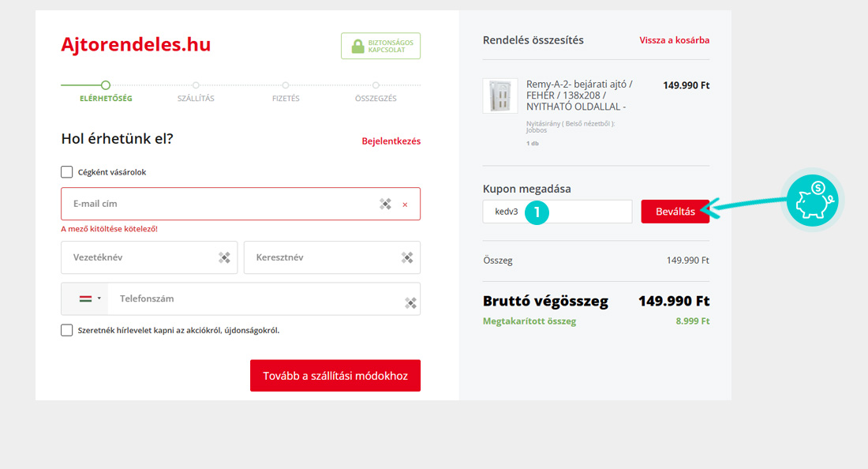The width and height of the screenshot is (868, 469).
Task: Focus the E-mail cím input field
Action: click(x=241, y=204)
